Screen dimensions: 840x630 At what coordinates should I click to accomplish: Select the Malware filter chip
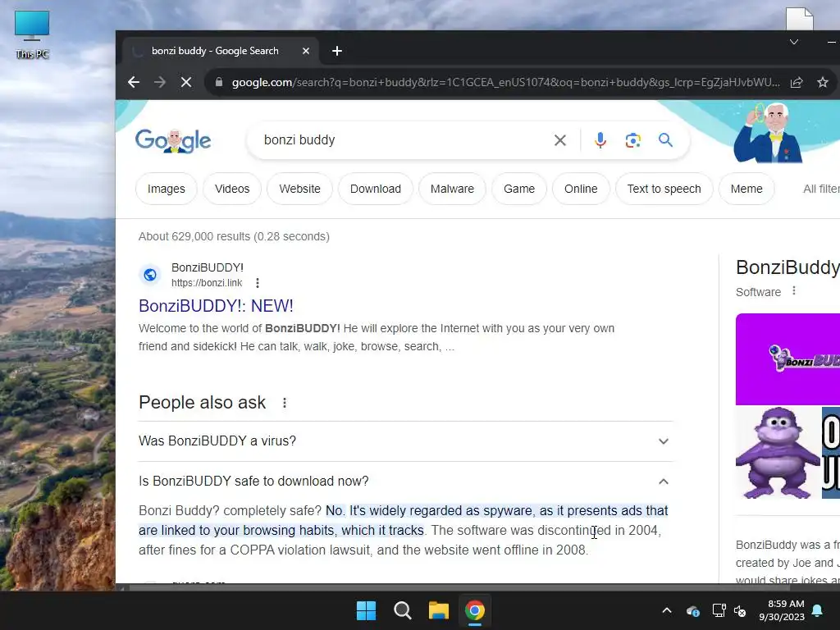point(452,189)
